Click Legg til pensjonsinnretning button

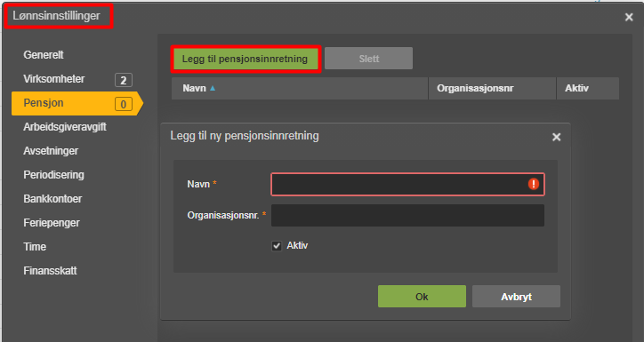[246, 59]
